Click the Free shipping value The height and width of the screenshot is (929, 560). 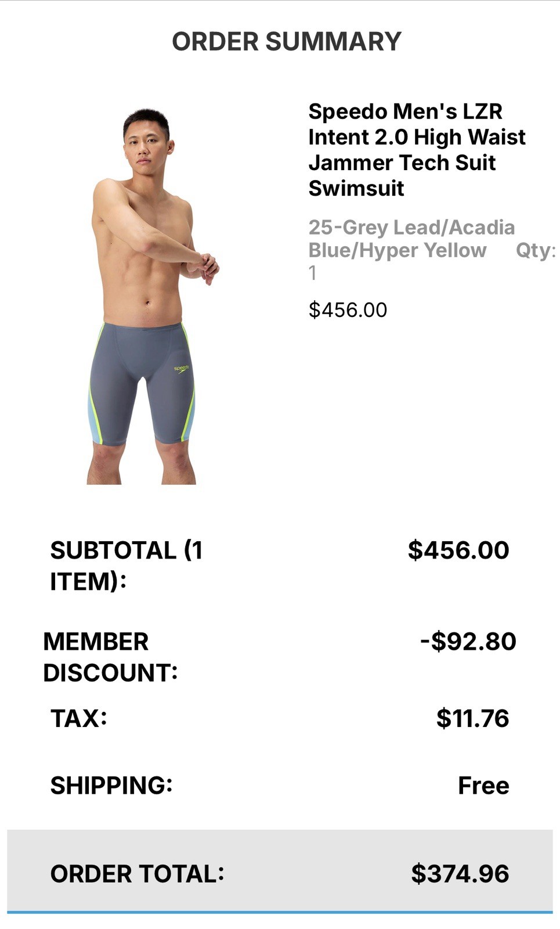click(x=483, y=785)
